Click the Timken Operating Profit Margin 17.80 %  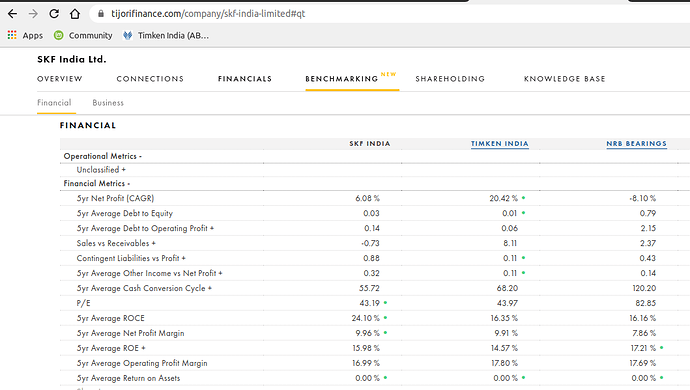click(x=505, y=363)
